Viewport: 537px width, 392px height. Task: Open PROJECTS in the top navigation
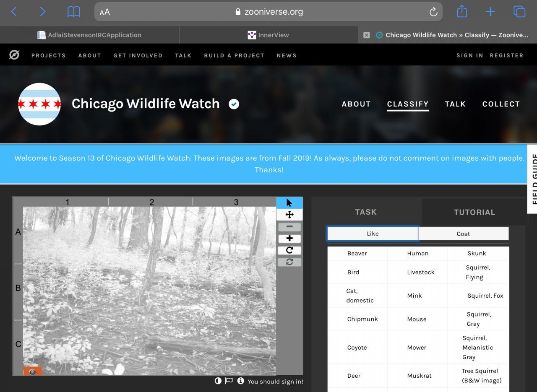(49, 55)
